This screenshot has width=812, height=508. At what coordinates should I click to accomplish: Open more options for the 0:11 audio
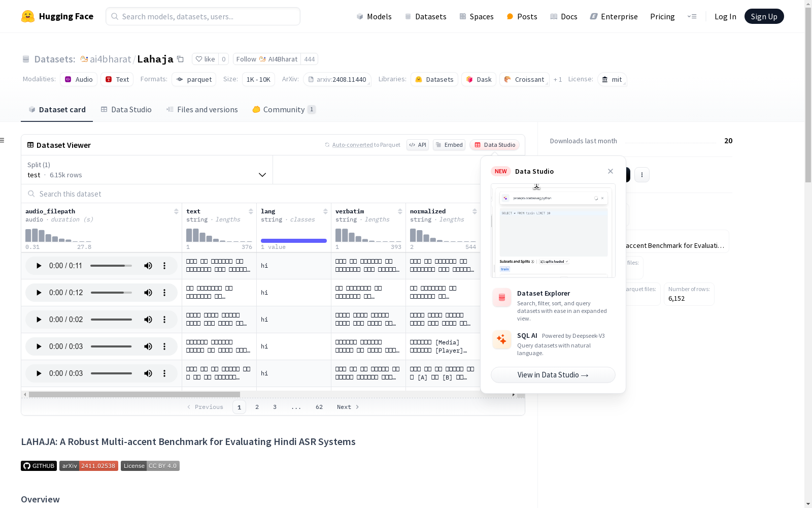pos(164,266)
